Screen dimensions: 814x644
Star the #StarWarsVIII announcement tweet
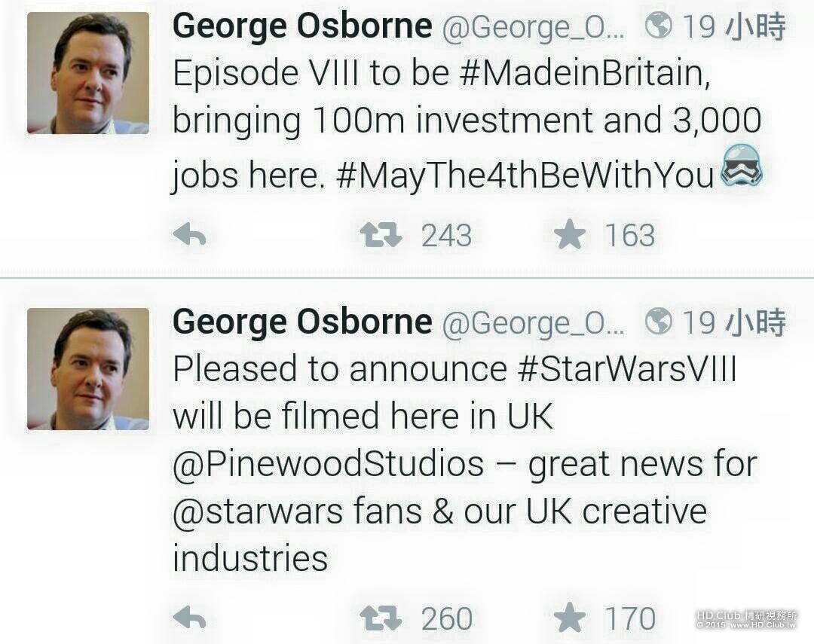pyautogui.click(x=570, y=619)
